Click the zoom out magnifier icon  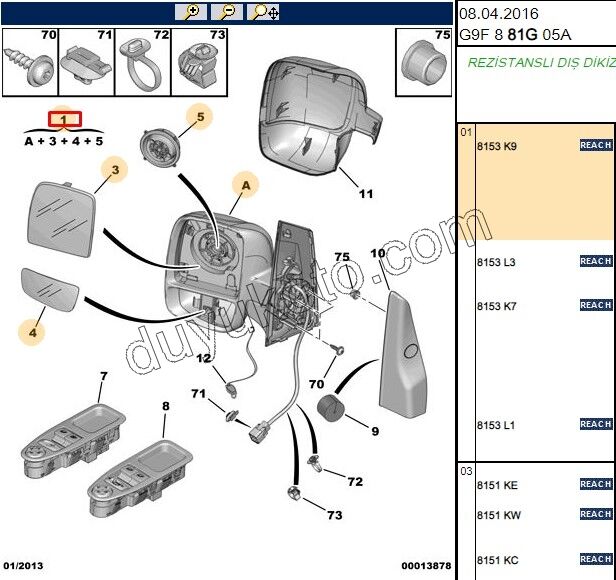(x=228, y=12)
